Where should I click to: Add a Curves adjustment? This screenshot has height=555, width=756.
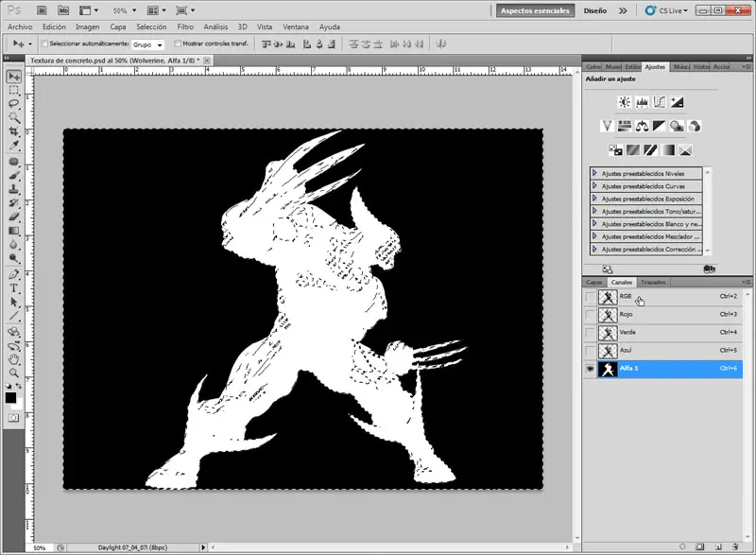(x=659, y=102)
